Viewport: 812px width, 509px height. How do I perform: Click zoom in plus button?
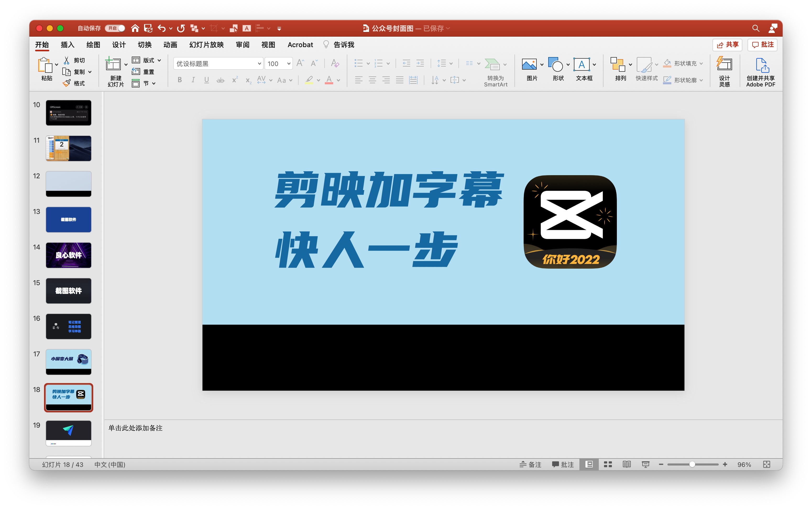725,464
